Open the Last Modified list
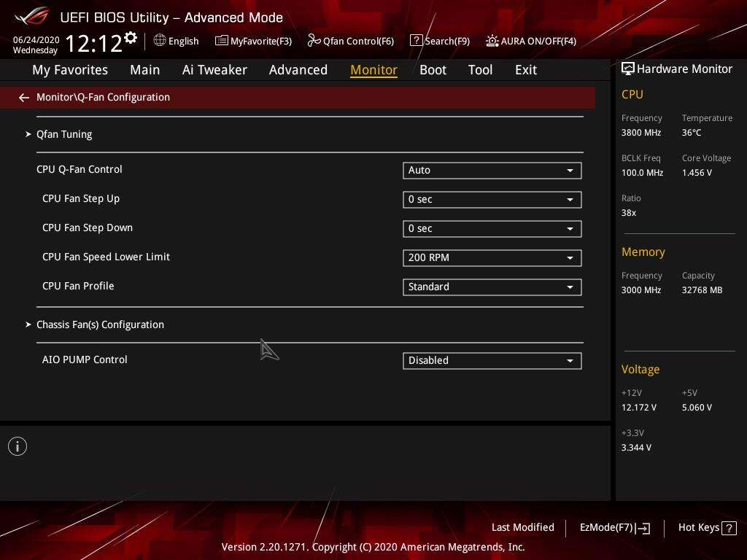The height and width of the screenshot is (560, 747). (x=522, y=528)
